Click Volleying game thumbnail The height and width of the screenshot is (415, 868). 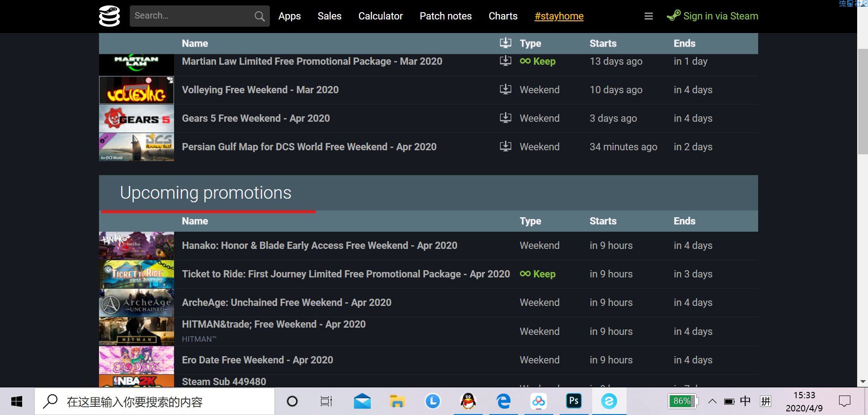pyautogui.click(x=136, y=90)
